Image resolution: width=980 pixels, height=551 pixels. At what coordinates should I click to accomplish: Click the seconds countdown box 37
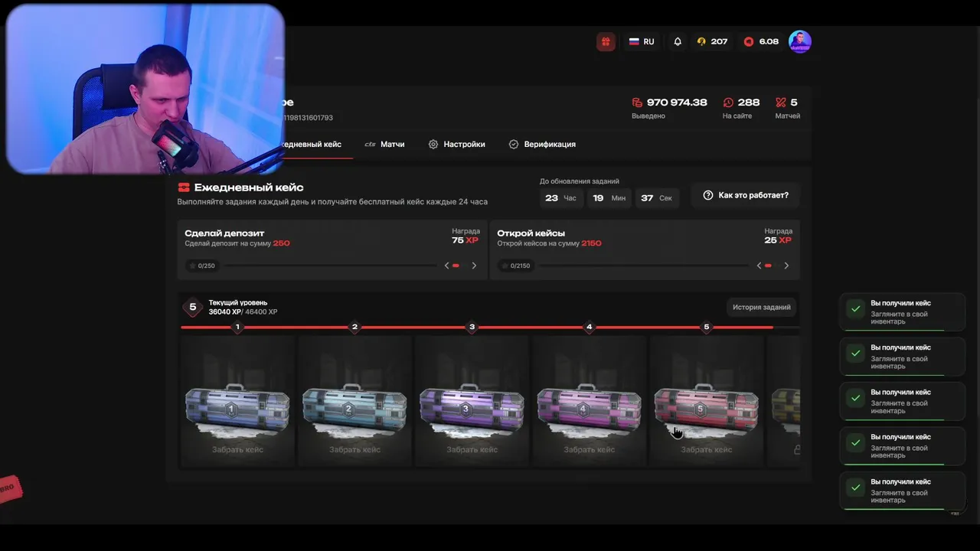point(657,197)
